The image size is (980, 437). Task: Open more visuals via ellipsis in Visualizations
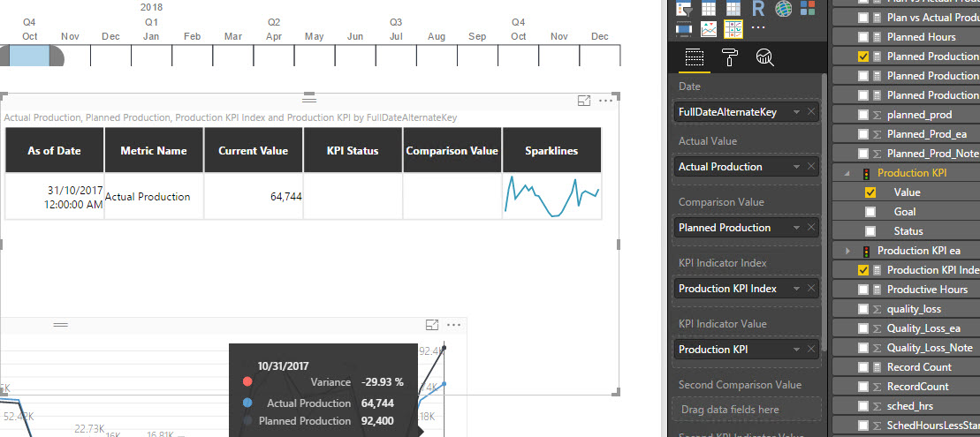click(757, 29)
